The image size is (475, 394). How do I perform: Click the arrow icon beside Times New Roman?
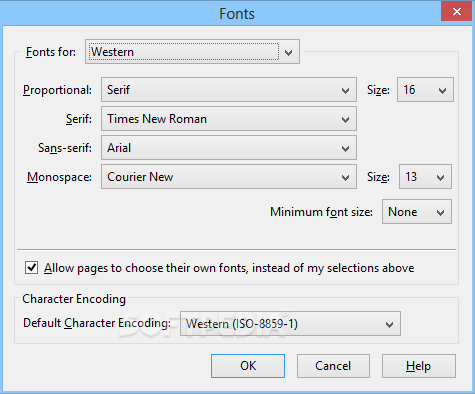tap(345, 120)
